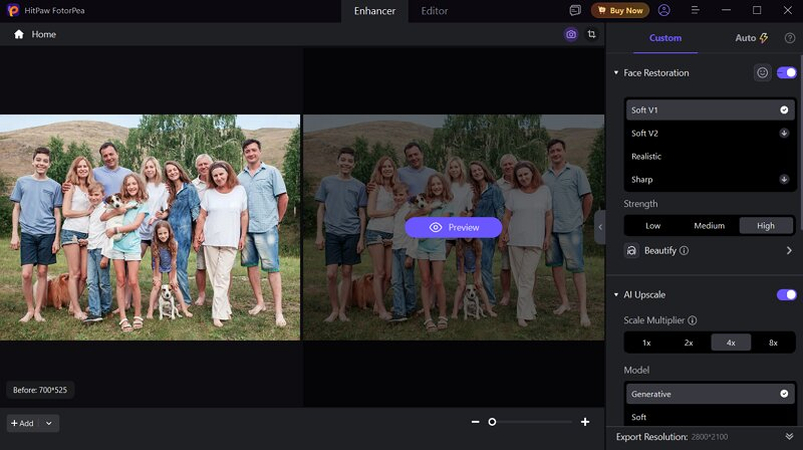Click the Home link text
The height and width of the screenshot is (450, 803).
44,34
